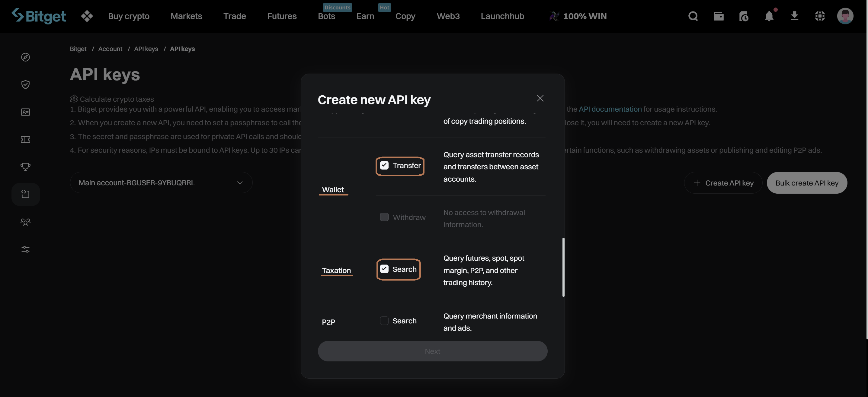Screen dimensions: 868x397
Task: Open the Futures menu
Action: click(282, 16)
